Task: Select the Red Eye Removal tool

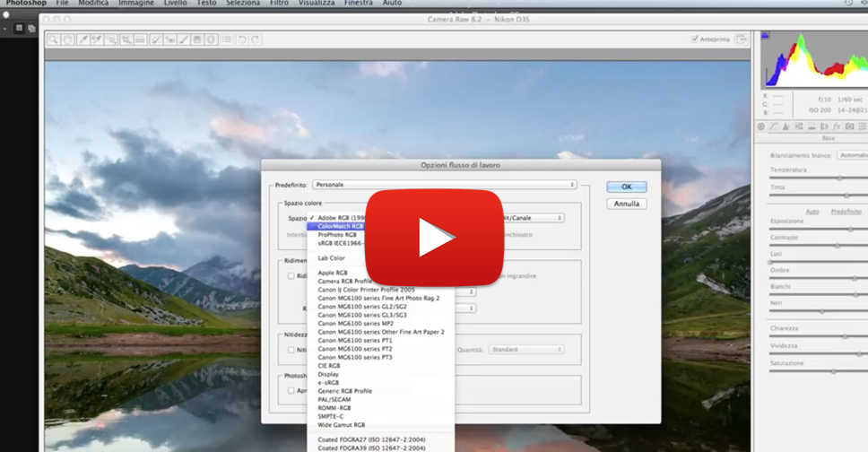Action: (x=169, y=39)
